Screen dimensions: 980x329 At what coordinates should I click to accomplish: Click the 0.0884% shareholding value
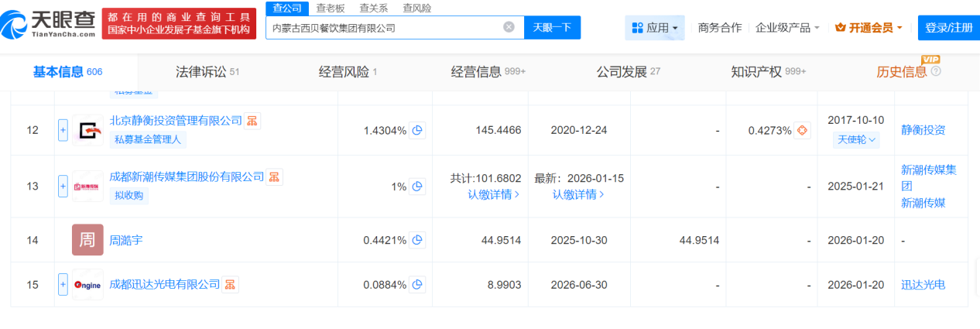(385, 285)
